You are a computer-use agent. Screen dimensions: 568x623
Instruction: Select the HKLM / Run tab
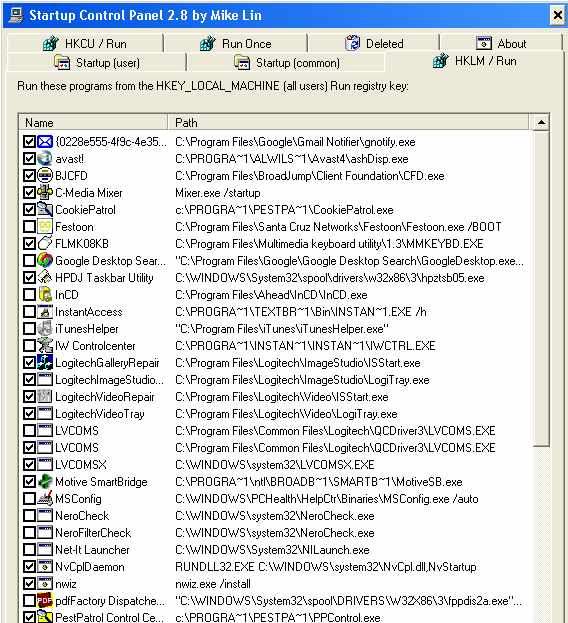475,61
